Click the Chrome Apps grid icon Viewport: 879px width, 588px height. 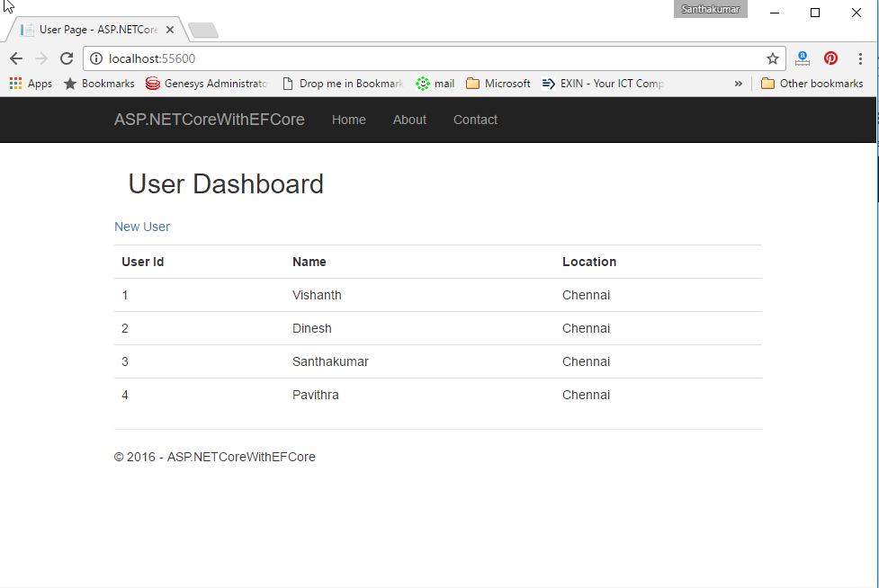point(14,83)
